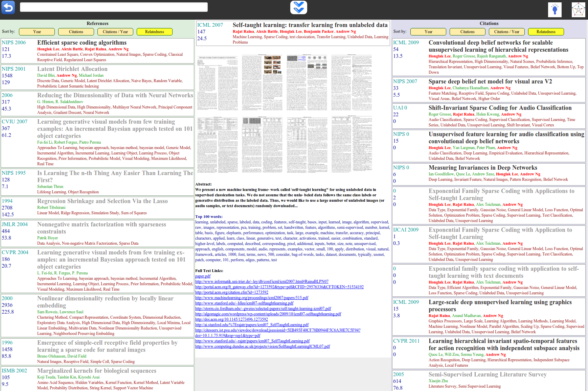
Task: Open Emergence of simple-cell receptive field properties
Action: (x=107, y=346)
